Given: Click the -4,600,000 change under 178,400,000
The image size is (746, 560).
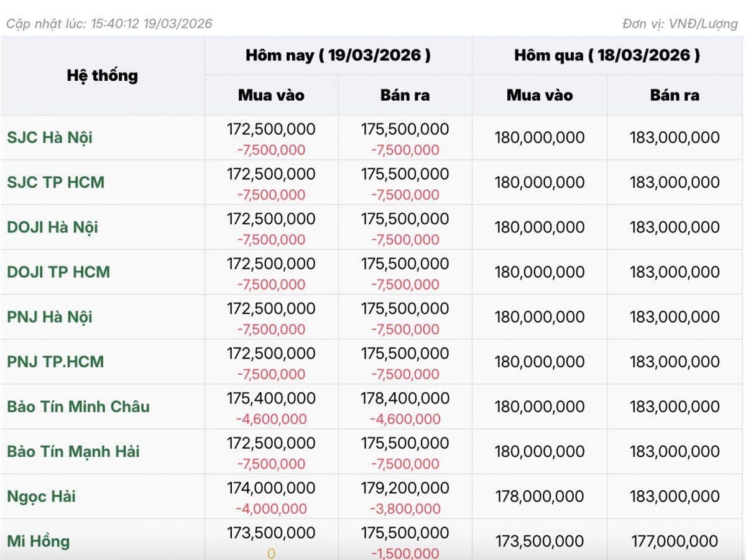Looking at the screenshot, I should [x=405, y=419].
